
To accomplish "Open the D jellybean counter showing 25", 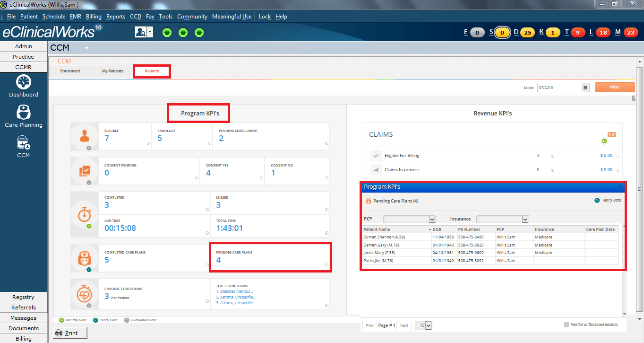I will pos(527,33).
